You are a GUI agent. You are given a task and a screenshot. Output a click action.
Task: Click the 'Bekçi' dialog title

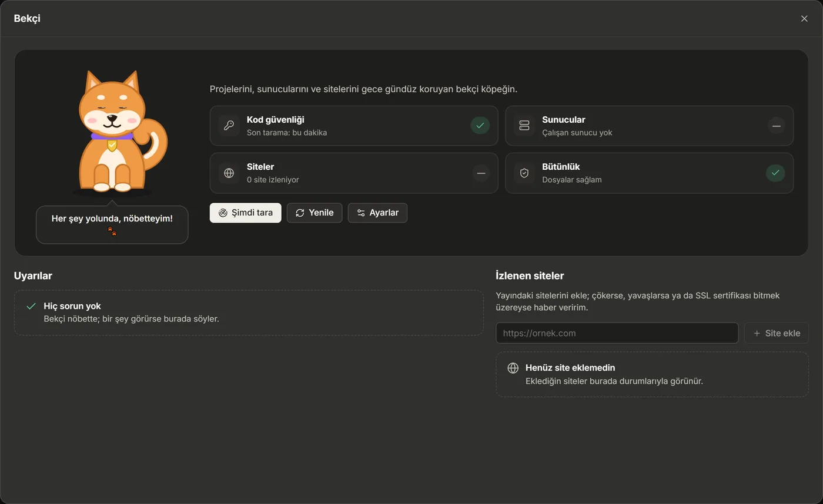click(27, 19)
